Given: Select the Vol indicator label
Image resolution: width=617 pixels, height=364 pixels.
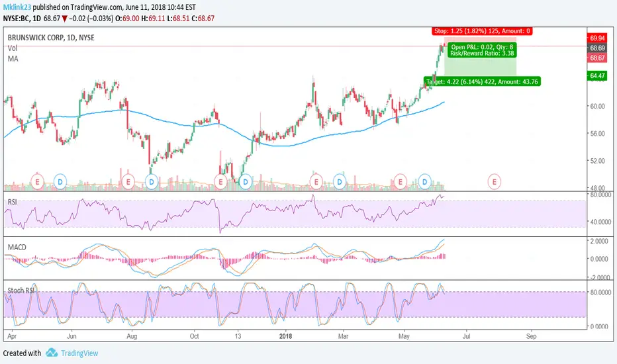Looking at the screenshot, I should click(13, 48).
